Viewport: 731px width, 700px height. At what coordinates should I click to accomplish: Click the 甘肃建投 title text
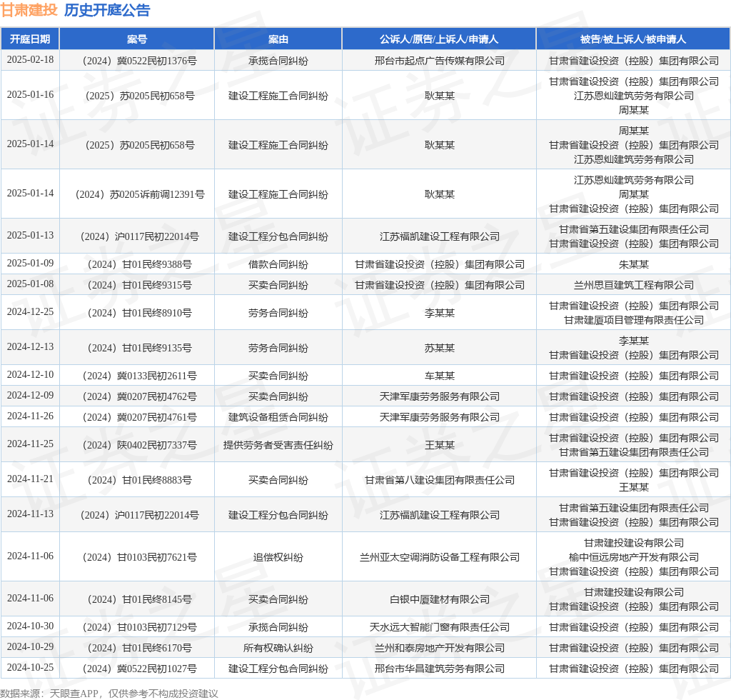tap(29, 10)
